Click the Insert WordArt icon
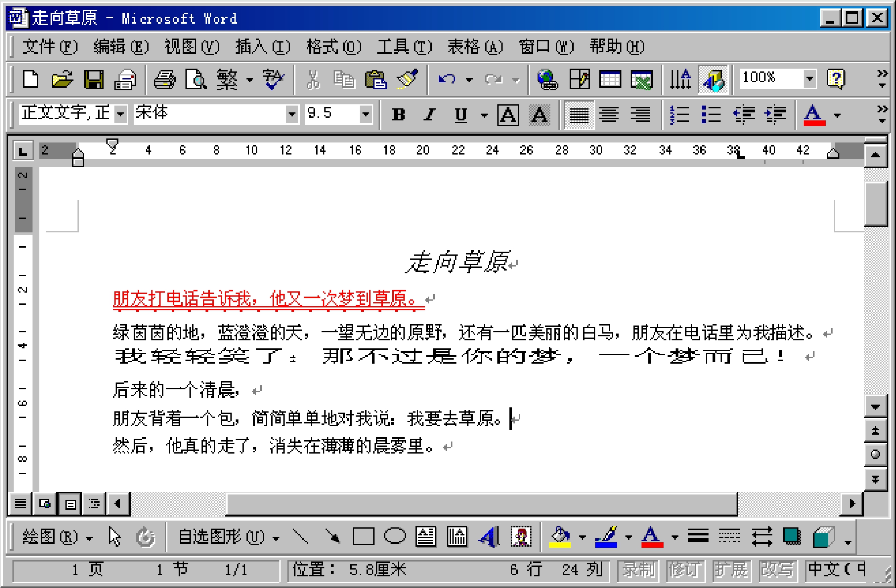Viewport: 896px width, 588px height. (489, 537)
